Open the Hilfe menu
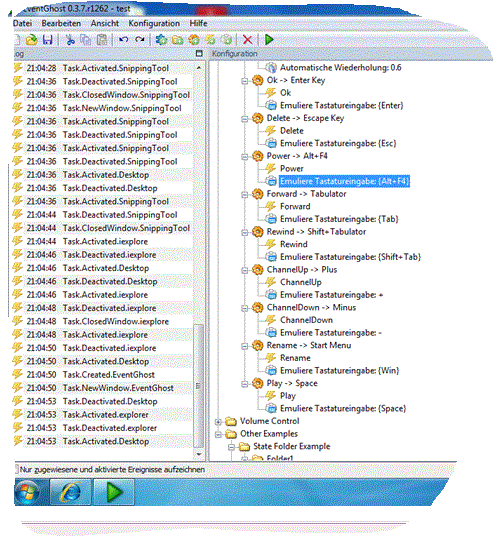 (198, 24)
